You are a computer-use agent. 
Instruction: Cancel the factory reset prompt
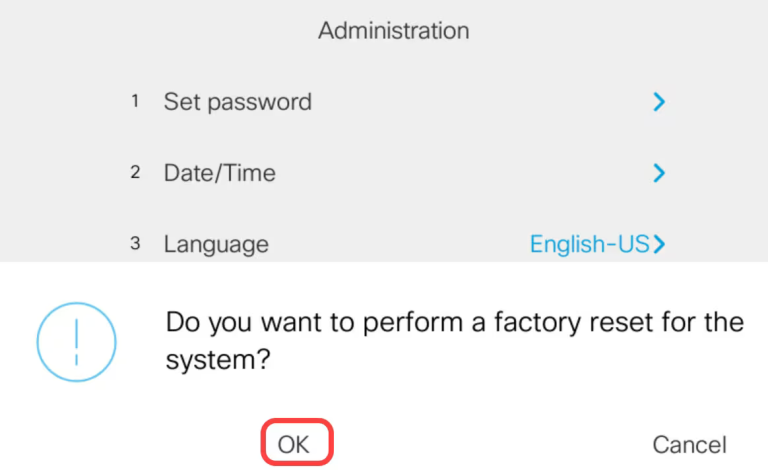click(689, 444)
